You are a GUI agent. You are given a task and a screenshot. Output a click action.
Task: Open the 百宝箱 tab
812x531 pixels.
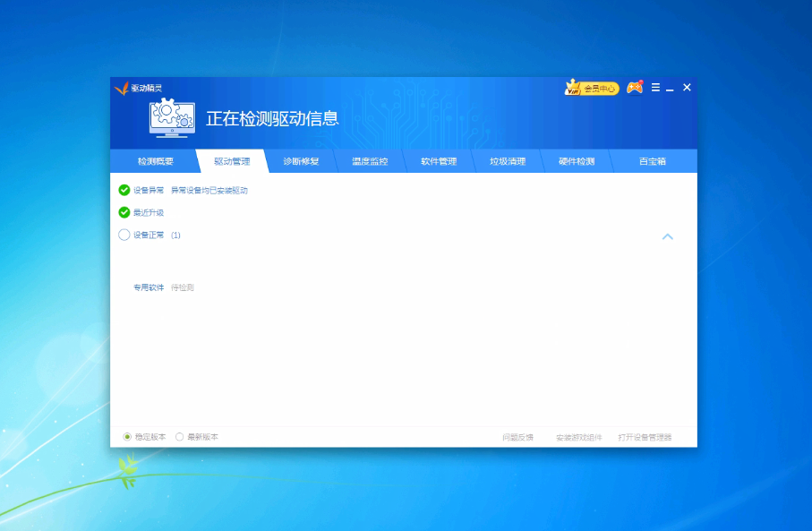point(653,161)
